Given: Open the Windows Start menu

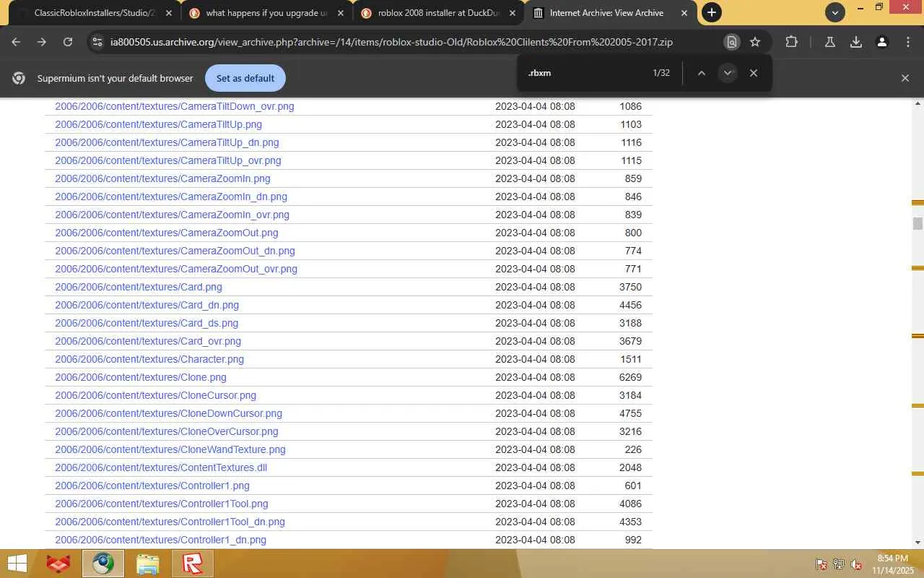Looking at the screenshot, I should pos(17,564).
